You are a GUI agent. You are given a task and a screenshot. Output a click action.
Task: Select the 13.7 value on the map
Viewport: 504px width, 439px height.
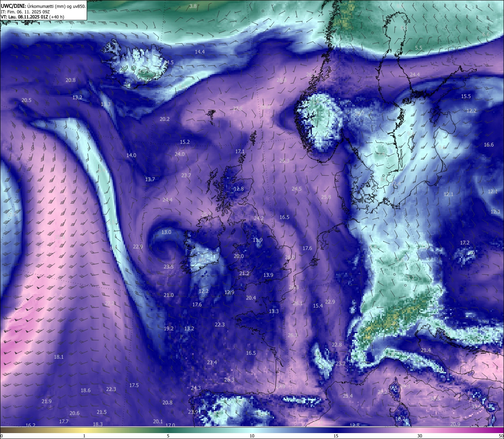(150, 180)
